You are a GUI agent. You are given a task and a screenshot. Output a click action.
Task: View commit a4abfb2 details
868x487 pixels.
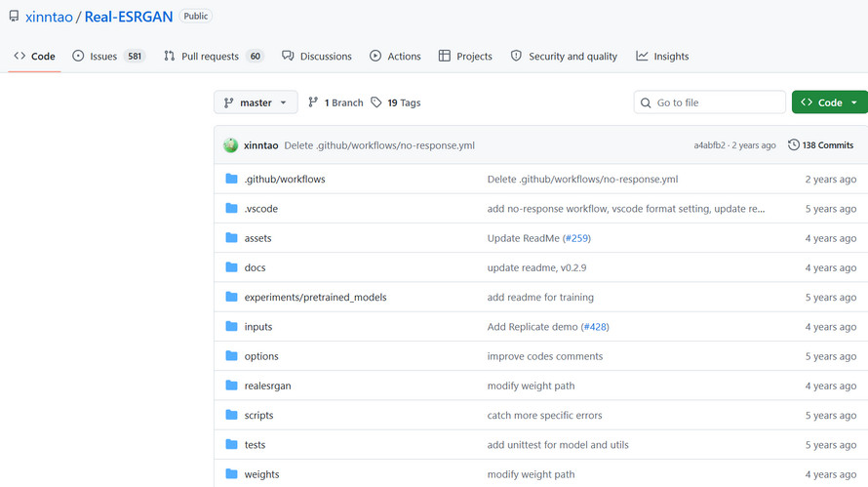tap(709, 145)
